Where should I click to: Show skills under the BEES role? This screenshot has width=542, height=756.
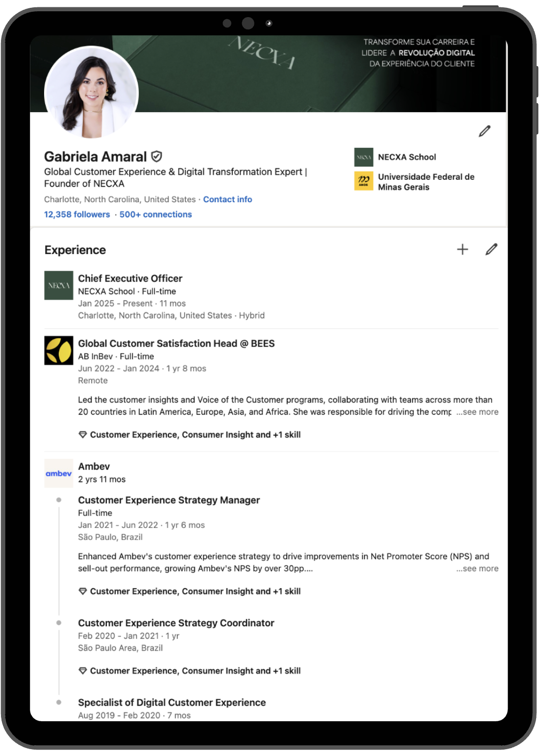[195, 435]
